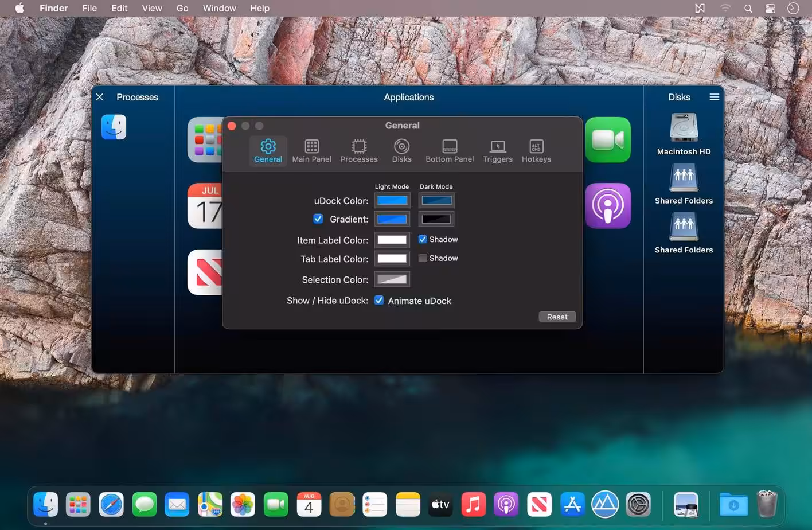Viewport: 812px width, 530px height.
Task: Change the Selection Color swatch
Action: tap(392, 279)
